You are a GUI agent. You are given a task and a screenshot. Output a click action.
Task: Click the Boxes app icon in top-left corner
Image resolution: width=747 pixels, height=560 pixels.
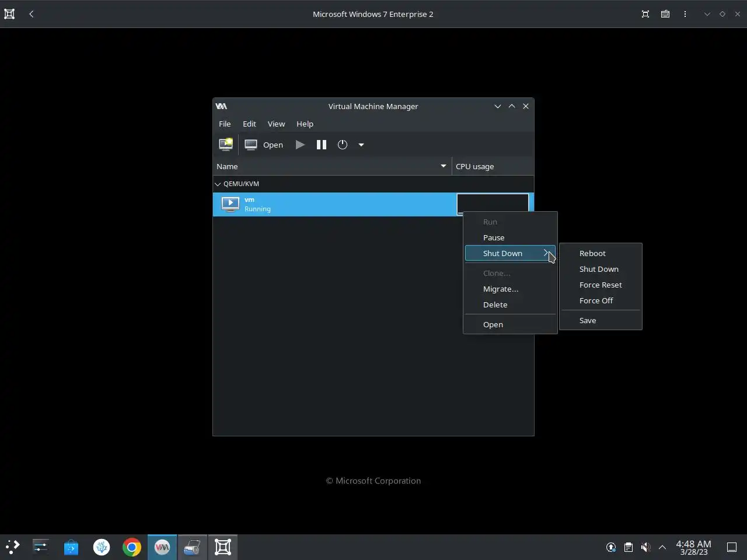tap(9, 14)
